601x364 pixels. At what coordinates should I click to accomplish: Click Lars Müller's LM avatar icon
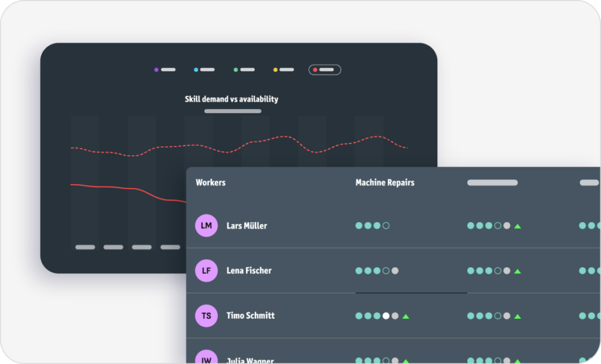click(x=207, y=225)
